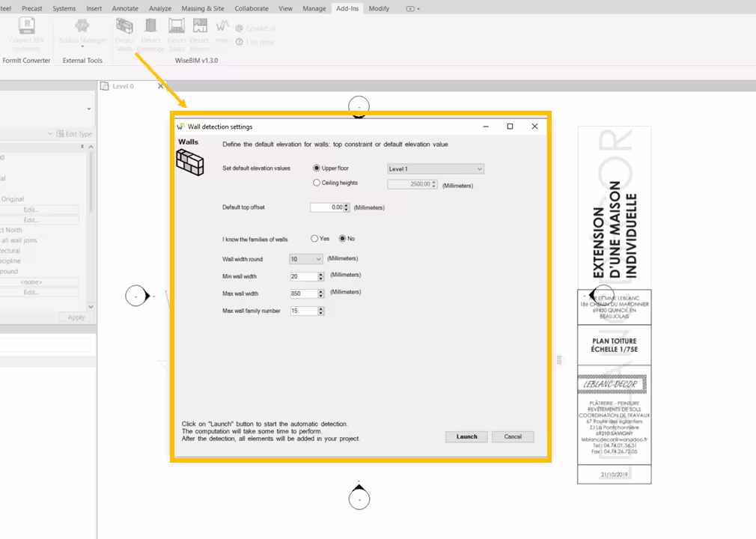Select the Ceiling heights radio button
The image size is (756, 539).
tap(317, 183)
